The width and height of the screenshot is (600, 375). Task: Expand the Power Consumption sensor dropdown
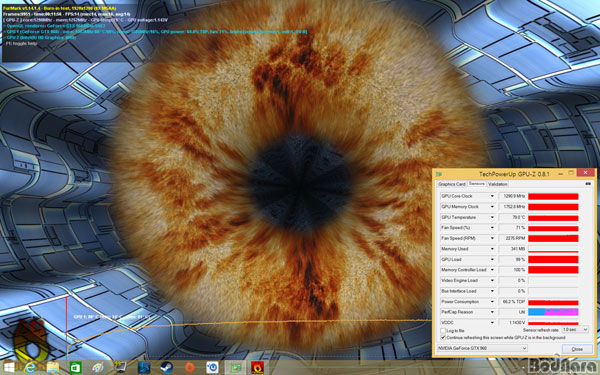[492, 302]
